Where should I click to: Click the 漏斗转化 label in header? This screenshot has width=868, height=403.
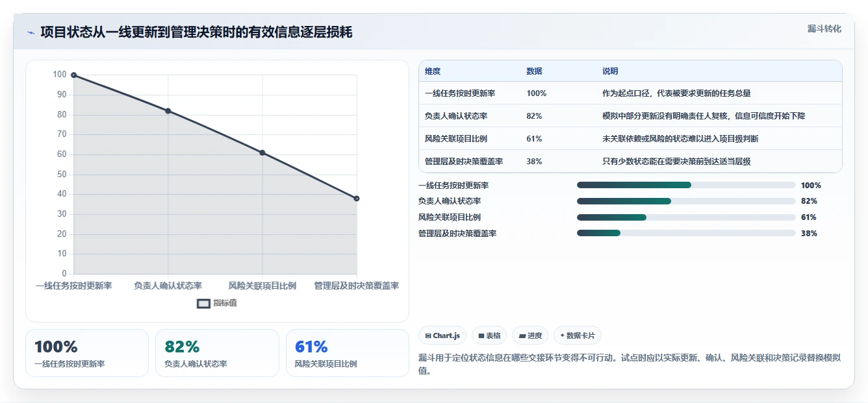click(x=824, y=29)
